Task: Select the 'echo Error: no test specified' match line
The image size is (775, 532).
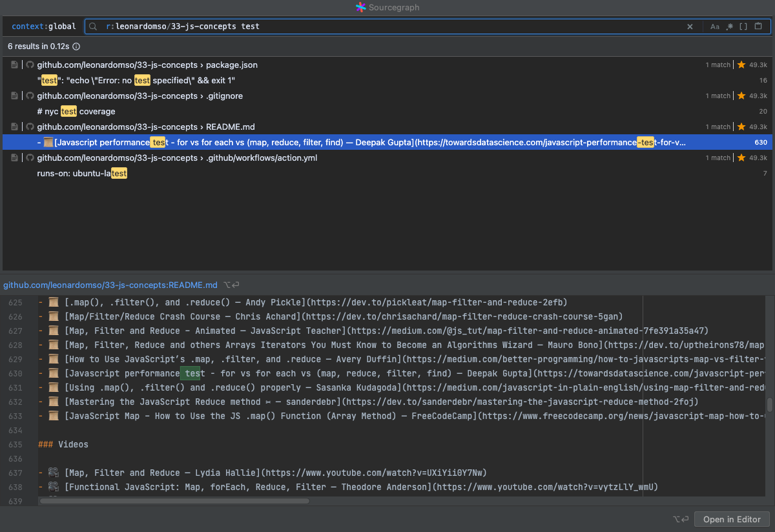Action: tap(387, 80)
